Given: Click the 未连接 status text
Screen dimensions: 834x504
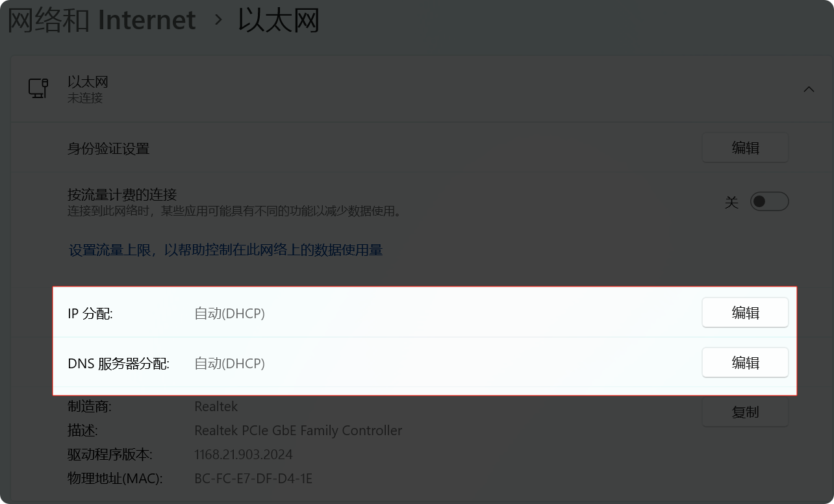Looking at the screenshot, I should coord(85,98).
